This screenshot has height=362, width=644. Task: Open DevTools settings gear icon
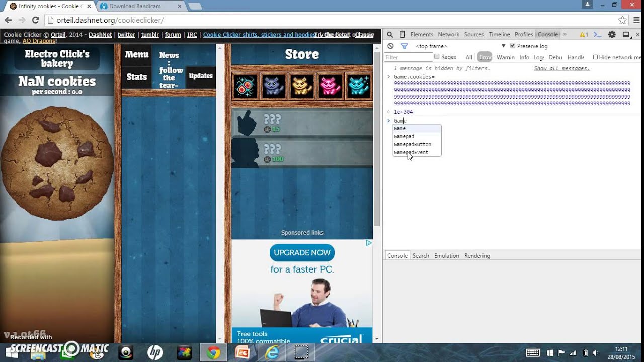pyautogui.click(x=612, y=34)
